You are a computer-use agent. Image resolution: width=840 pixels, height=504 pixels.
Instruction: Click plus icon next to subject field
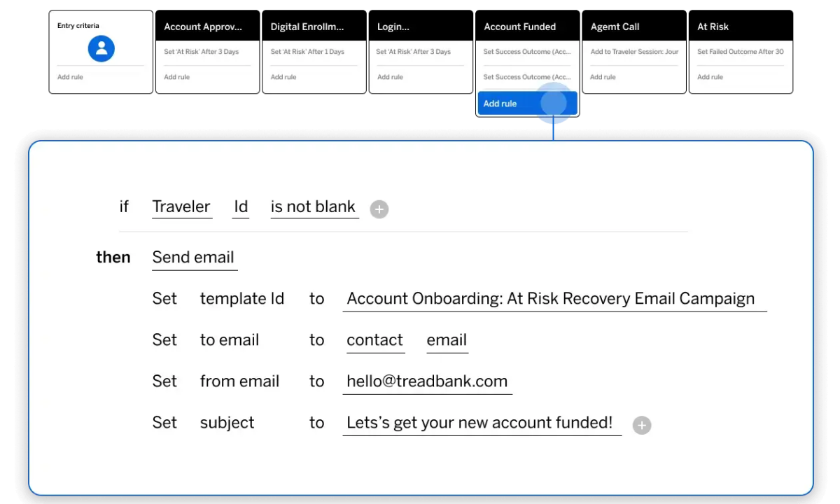(x=642, y=425)
